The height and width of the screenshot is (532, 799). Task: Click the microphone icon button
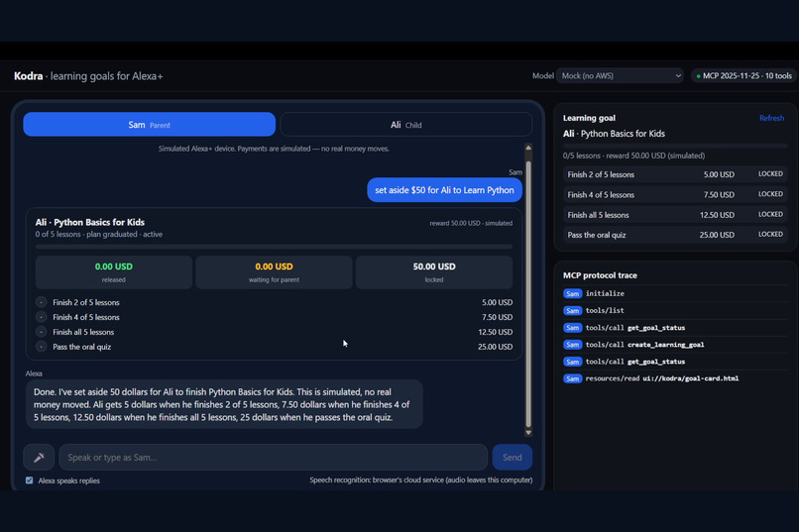(39, 457)
